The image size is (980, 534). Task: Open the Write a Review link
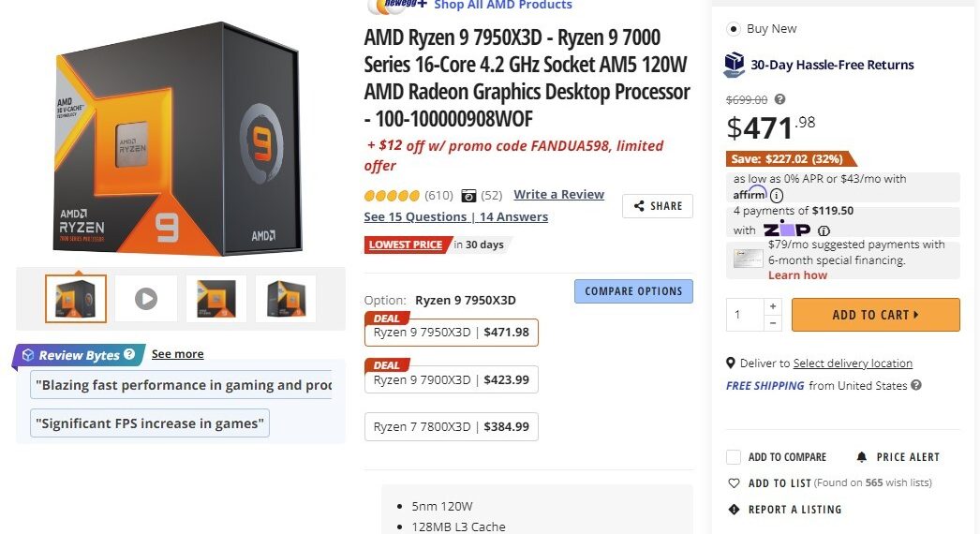coord(558,195)
